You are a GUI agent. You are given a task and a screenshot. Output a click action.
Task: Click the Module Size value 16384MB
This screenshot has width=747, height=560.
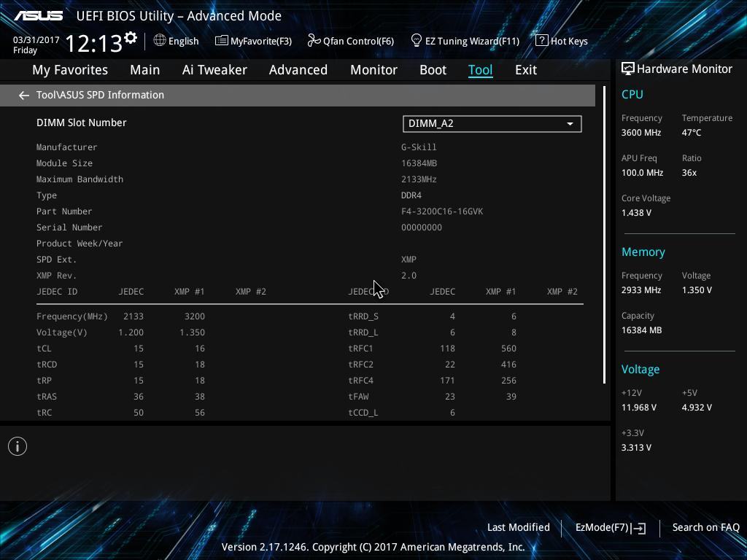pos(419,163)
